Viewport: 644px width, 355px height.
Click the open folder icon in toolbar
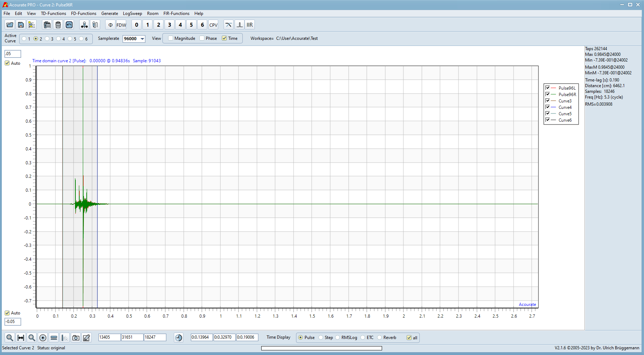(x=10, y=25)
